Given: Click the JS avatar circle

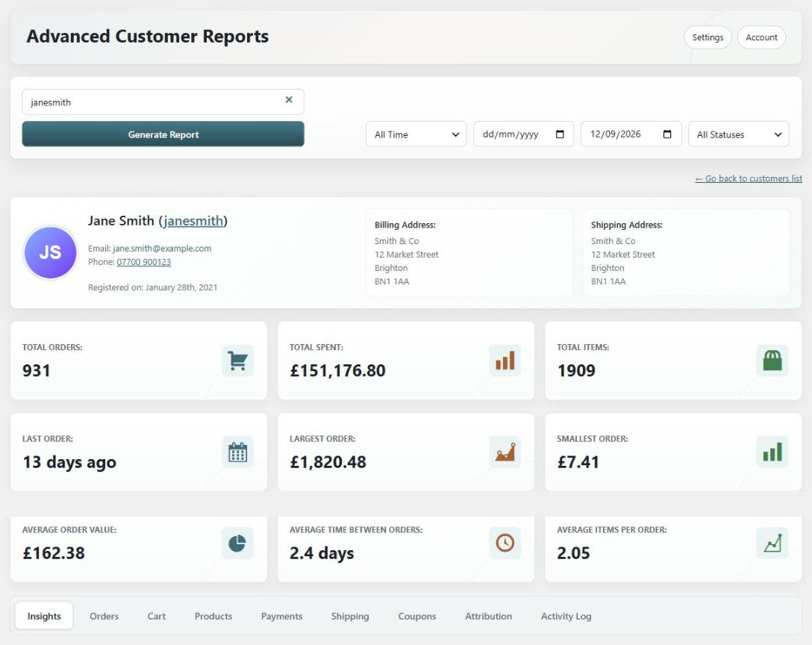Looking at the screenshot, I should (x=50, y=253).
